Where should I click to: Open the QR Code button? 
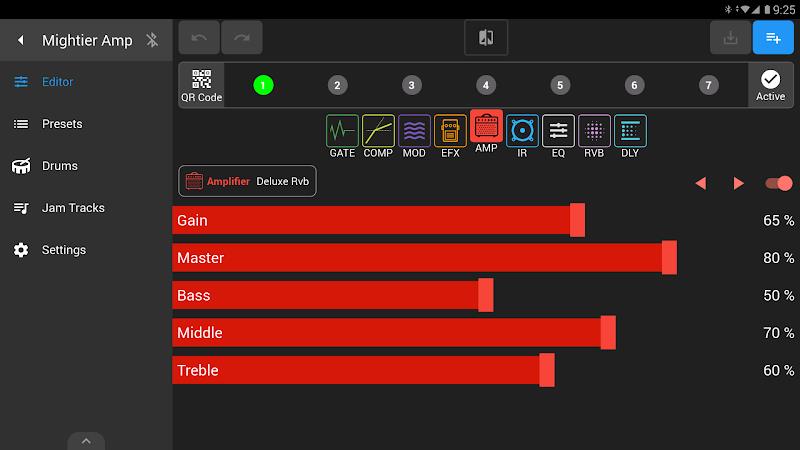click(x=201, y=85)
